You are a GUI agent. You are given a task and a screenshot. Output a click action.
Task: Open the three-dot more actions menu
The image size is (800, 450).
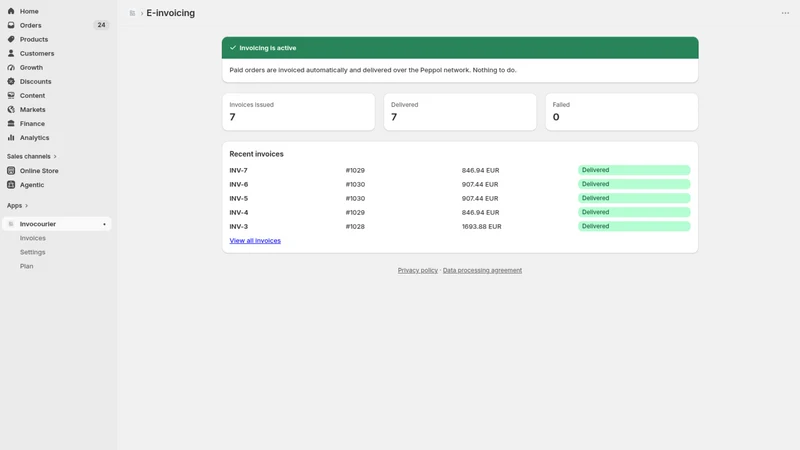point(785,13)
